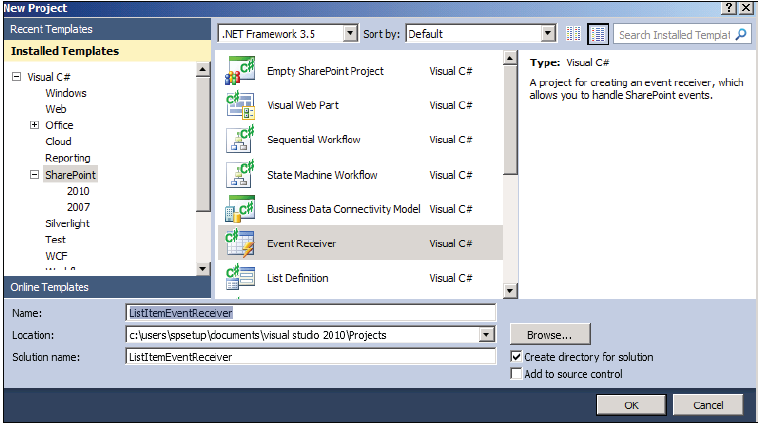Click the Cancel button

point(708,405)
